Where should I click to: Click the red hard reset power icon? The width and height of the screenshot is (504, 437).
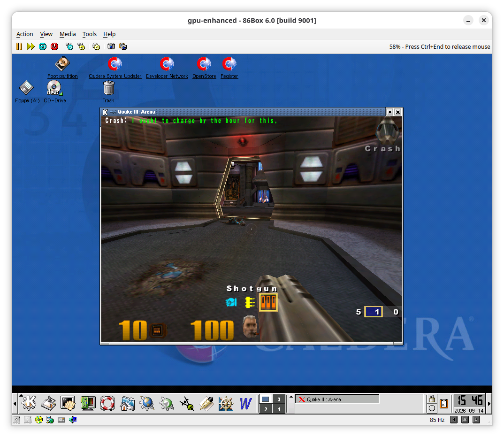click(x=54, y=46)
